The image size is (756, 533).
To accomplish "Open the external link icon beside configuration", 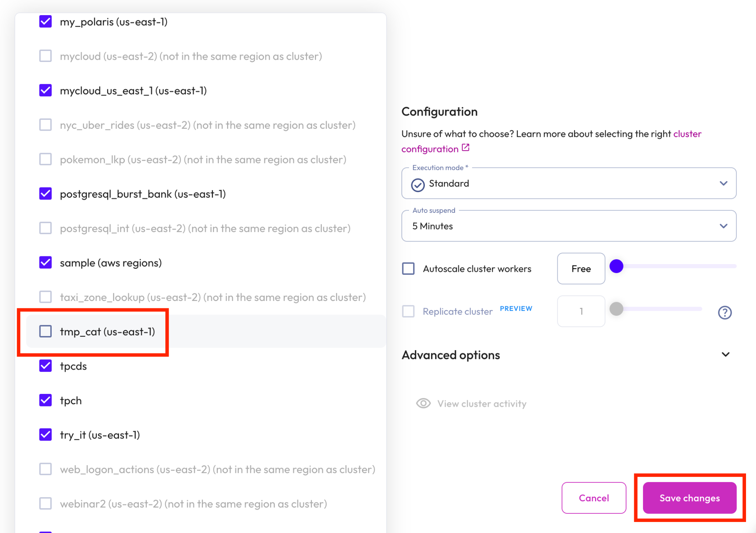I will click(466, 148).
